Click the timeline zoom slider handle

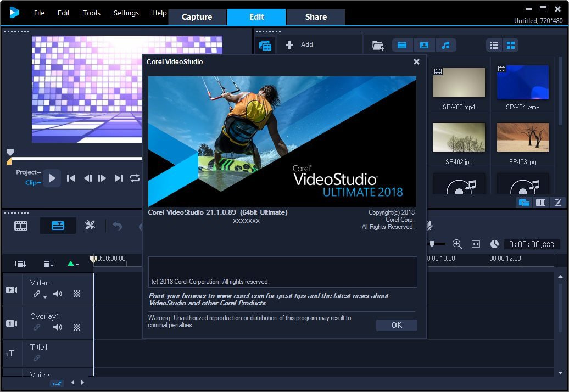432,244
